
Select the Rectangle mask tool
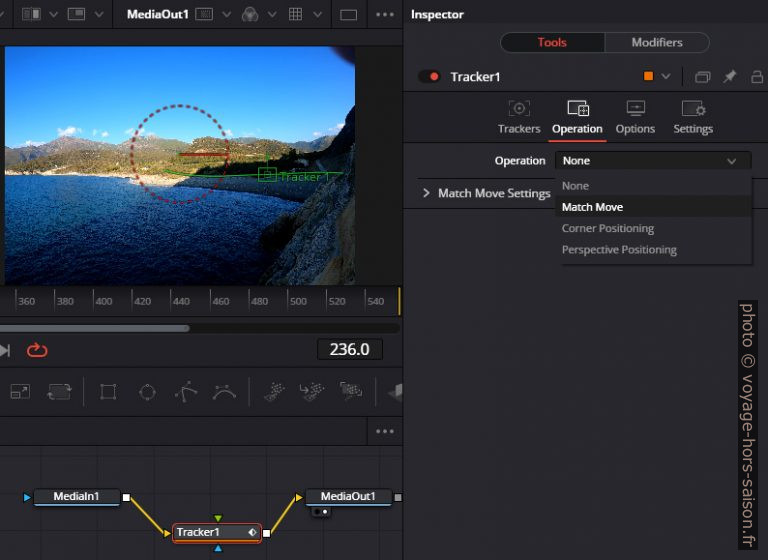[108, 392]
